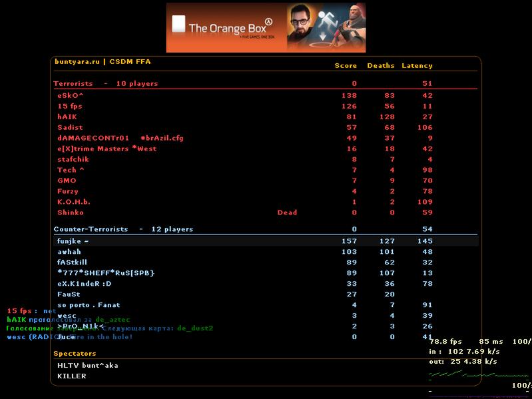
Task: Select spectator HLTV bunt^aka
Action: [x=88, y=365]
